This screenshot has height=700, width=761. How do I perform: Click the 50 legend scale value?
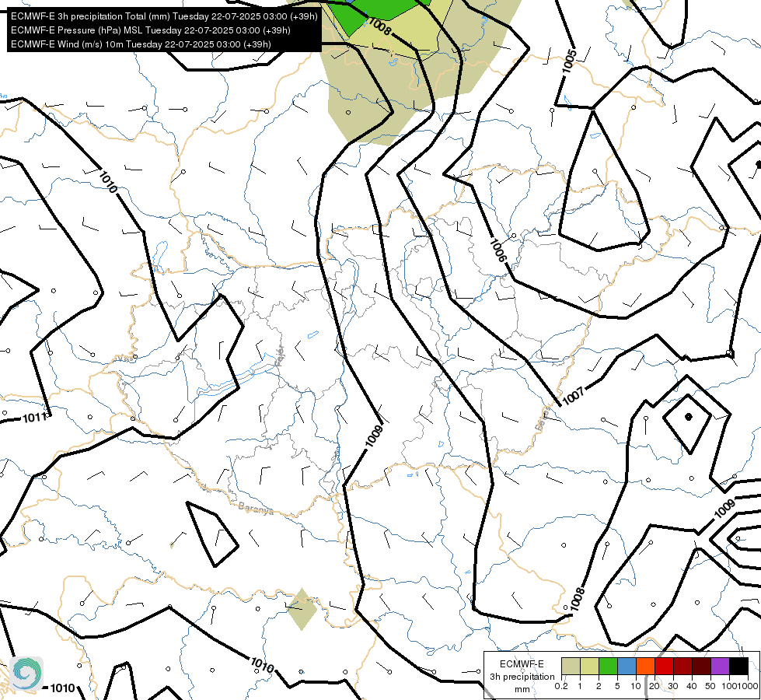pyautogui.click(x=710, y=686)
